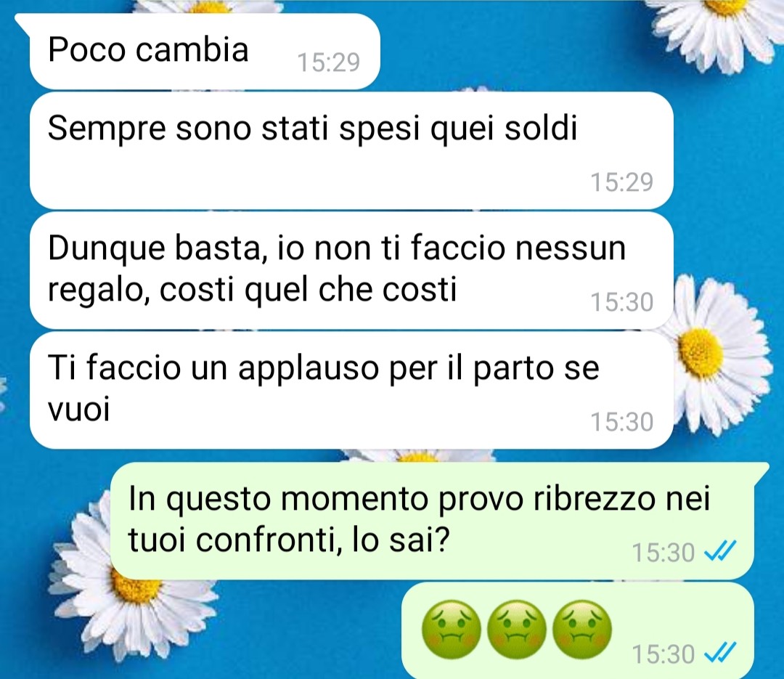Select the 'Sempre sono stati spesi quei soldi' message
The height and width of the screenshot is (679, 784).
tap(351, 150)
